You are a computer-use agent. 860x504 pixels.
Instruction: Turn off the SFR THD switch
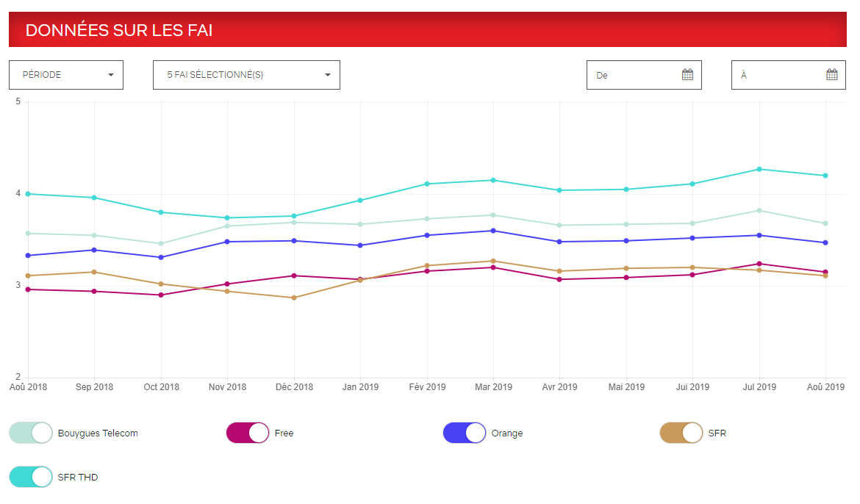(31, 477)
